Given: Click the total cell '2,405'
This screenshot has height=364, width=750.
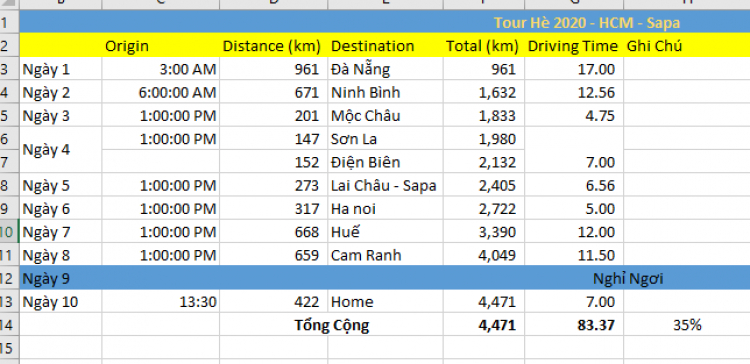Looking at the screenshot, I should [x=484, y=185].
